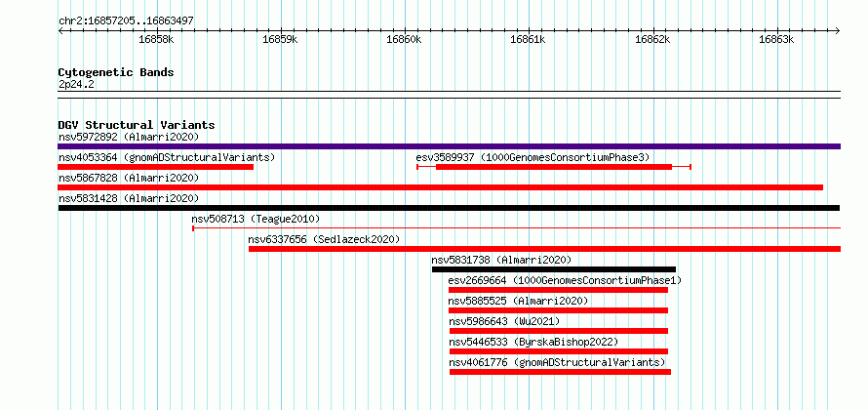The image size is (868, 410).
Task: Click the left arrow of the ruler
Action: [60, 30]
